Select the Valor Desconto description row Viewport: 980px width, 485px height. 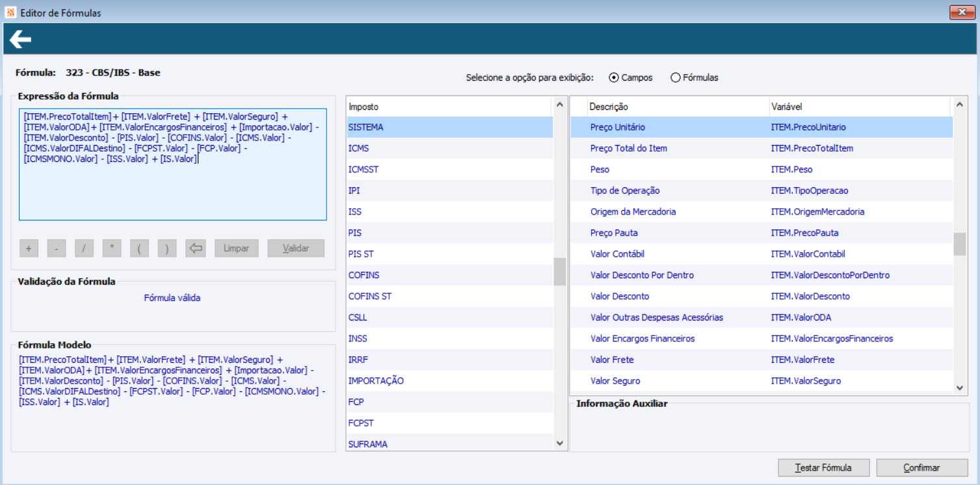[x=761, y=296]
